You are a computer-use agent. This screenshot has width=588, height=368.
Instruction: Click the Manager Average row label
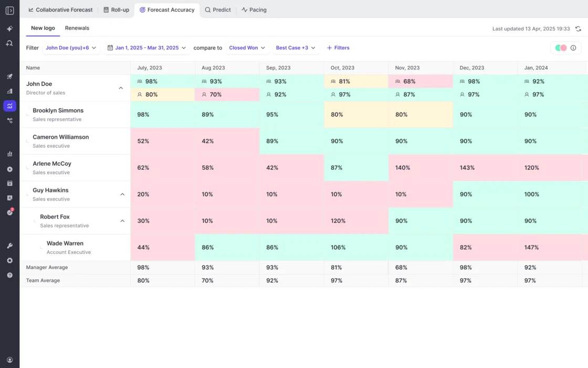pyautogui.click(x=47, y=268)
